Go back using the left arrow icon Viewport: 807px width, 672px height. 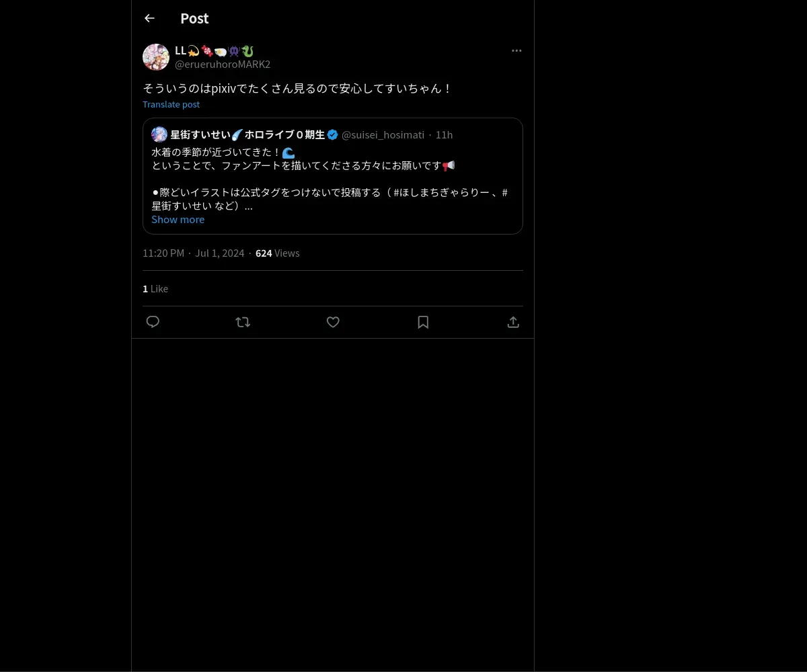coord(149,18)
